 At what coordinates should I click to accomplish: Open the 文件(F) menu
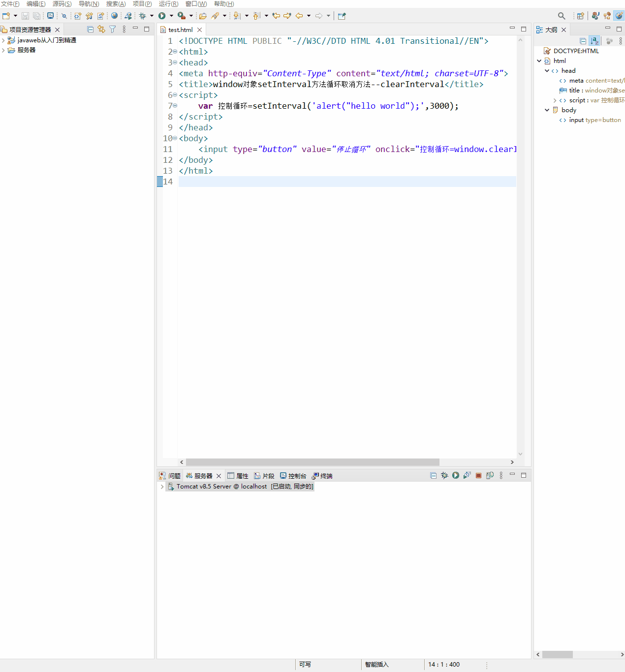pos(10,4)
